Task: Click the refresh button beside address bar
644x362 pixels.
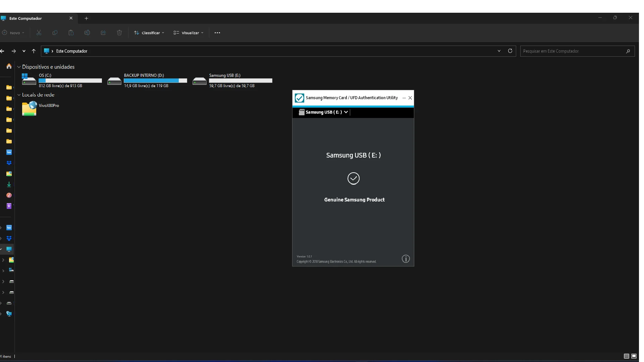Action: (510, 51)
